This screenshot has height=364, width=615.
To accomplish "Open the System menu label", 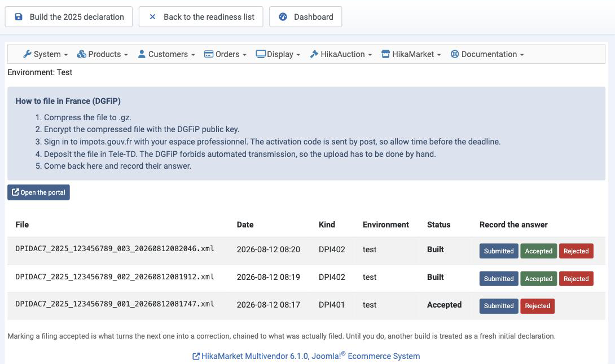I will [x=47, y=54].
